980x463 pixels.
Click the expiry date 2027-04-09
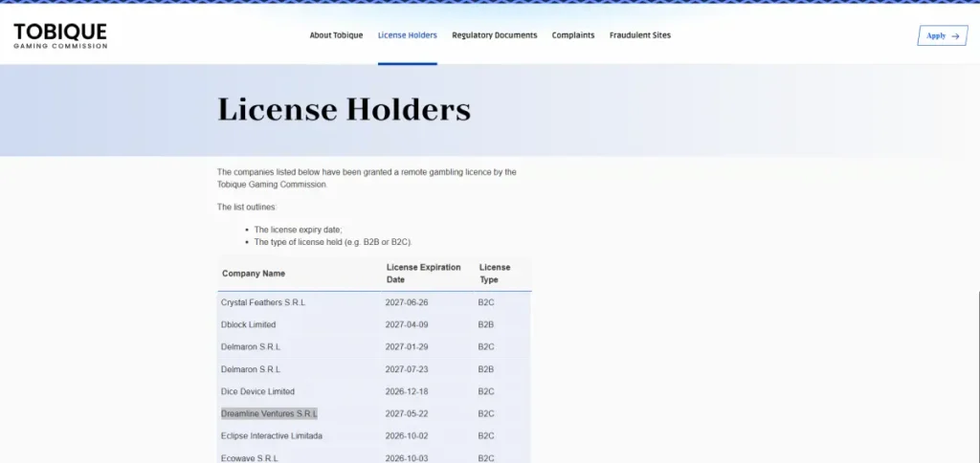(407, 325)
